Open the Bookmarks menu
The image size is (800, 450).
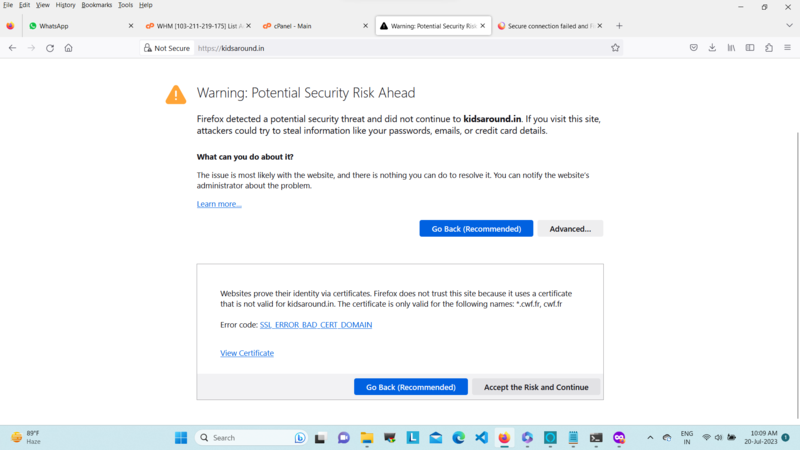[x=97, y=5]
